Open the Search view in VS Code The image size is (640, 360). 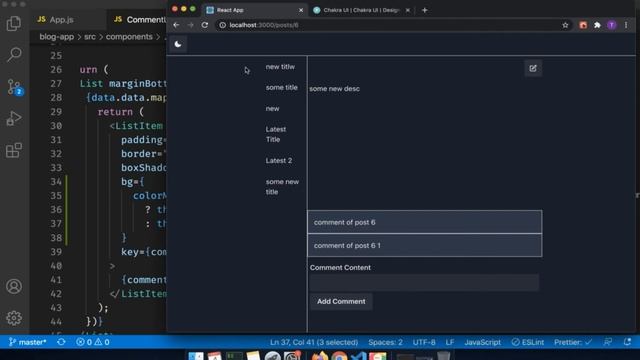pos(14,54)
